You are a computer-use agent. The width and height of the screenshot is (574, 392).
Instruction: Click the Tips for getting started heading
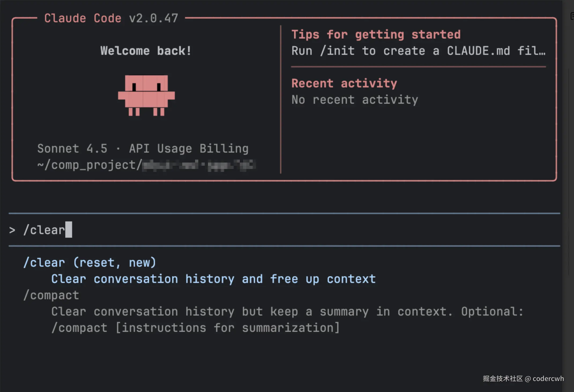tap(376, 35)
